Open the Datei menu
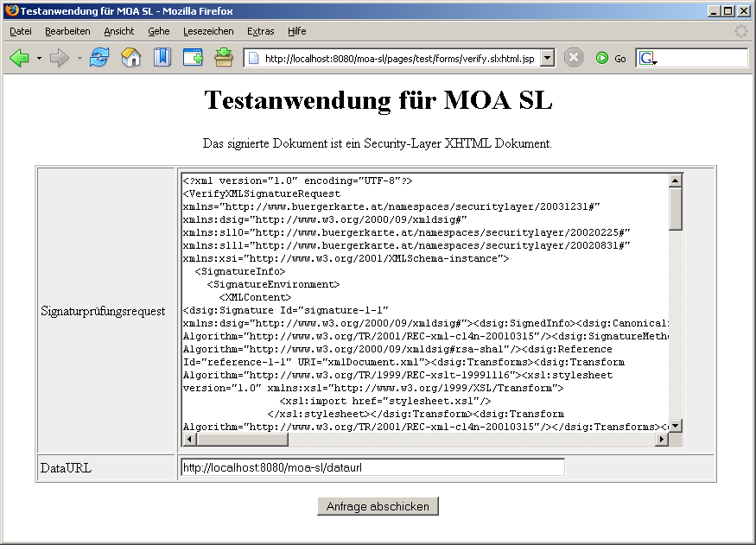The width and height of the screenshot is (756, 545). point(21,31)
